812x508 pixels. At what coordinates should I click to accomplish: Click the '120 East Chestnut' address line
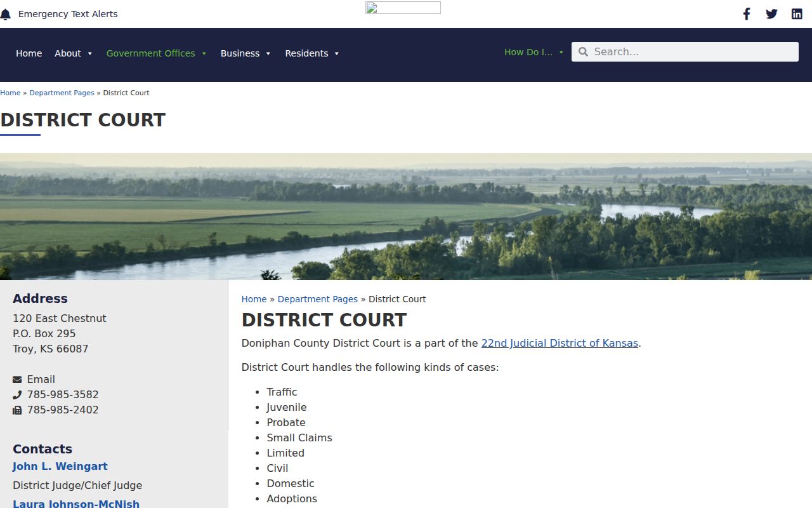coord(60,318)
